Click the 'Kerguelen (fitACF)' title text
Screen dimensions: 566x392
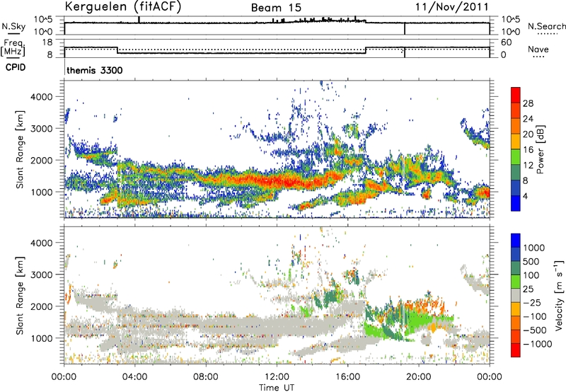pos(122,6)
